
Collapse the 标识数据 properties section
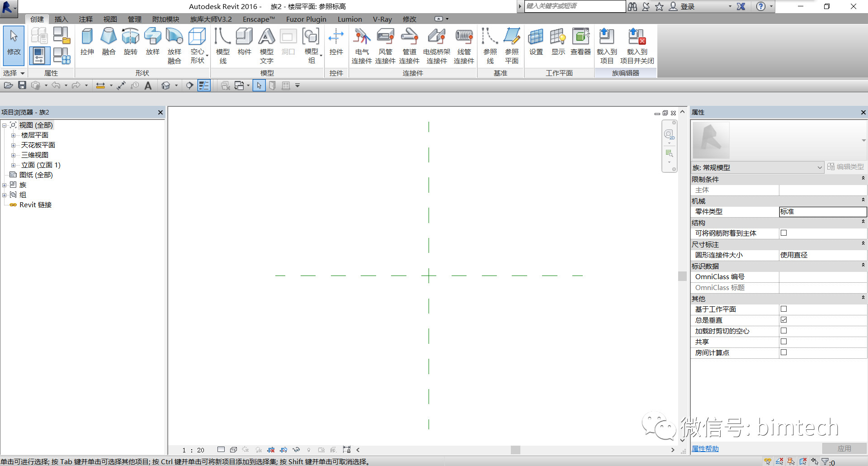[863, 266]
